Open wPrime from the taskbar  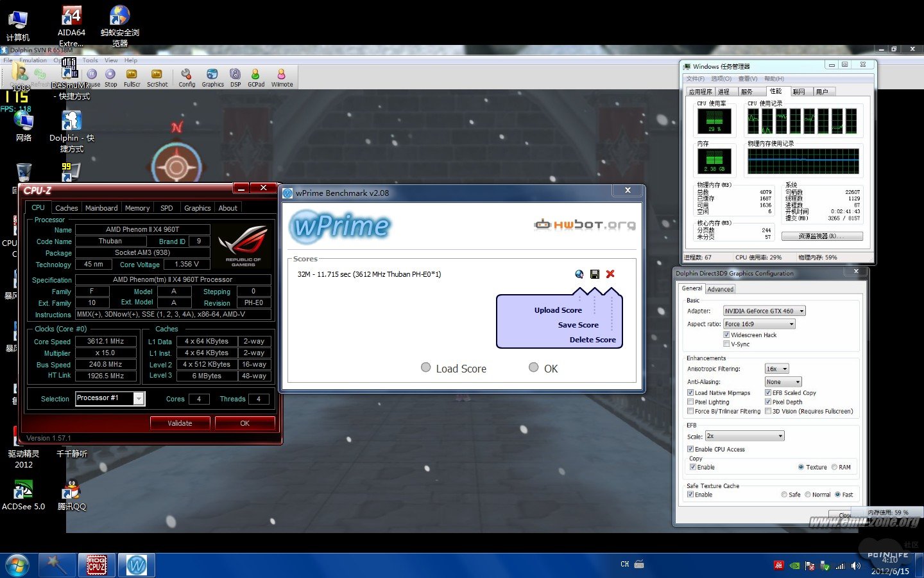point(136,565)
